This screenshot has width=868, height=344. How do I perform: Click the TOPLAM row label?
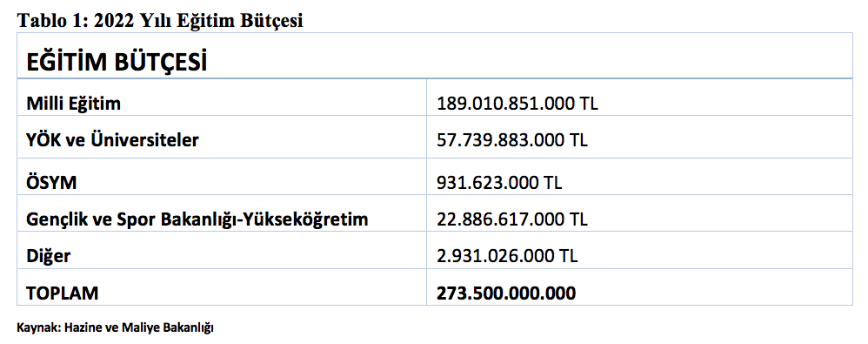coord(62,293)
